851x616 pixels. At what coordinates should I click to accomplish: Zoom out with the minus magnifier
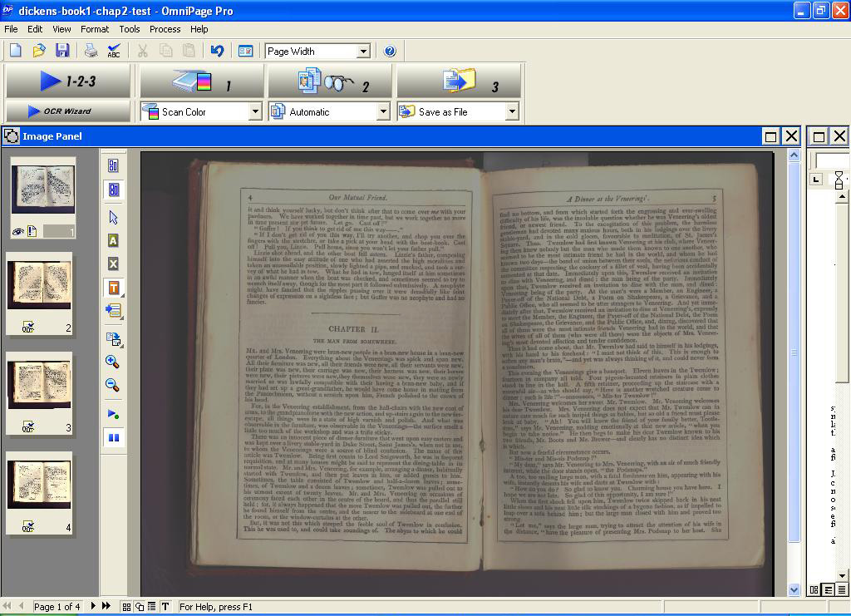pos(112,385)
